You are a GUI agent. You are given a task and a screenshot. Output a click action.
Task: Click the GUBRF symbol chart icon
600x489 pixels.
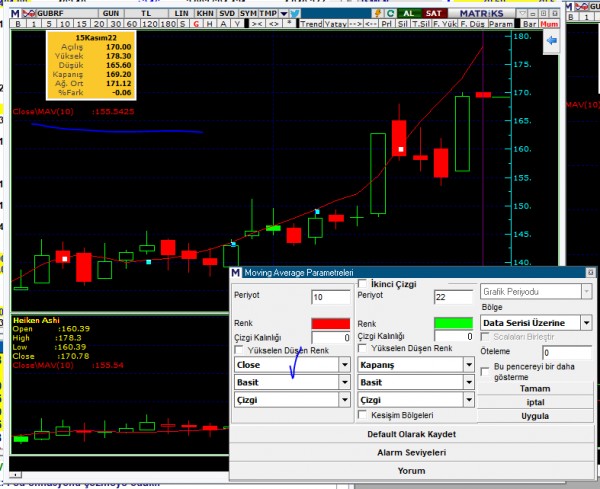[29, 13]
